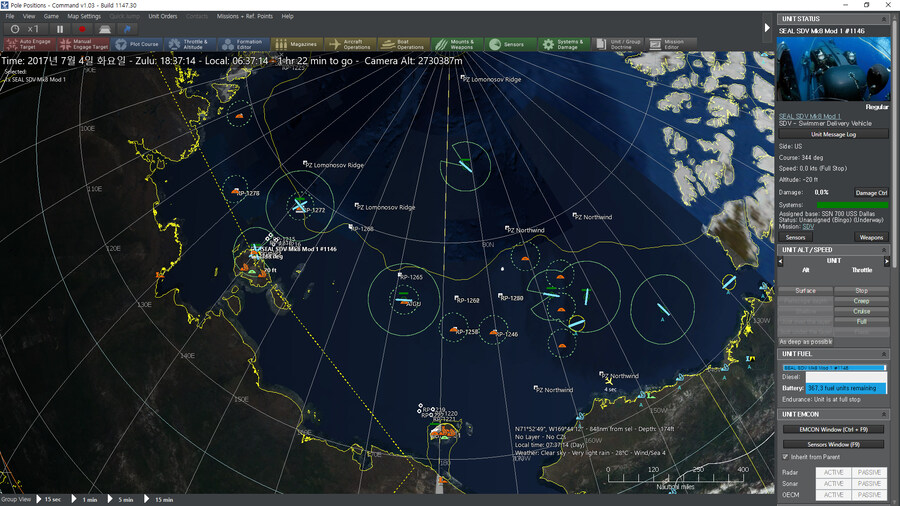
Task: Open the Unit Orders menu
Action: (162, 16)
